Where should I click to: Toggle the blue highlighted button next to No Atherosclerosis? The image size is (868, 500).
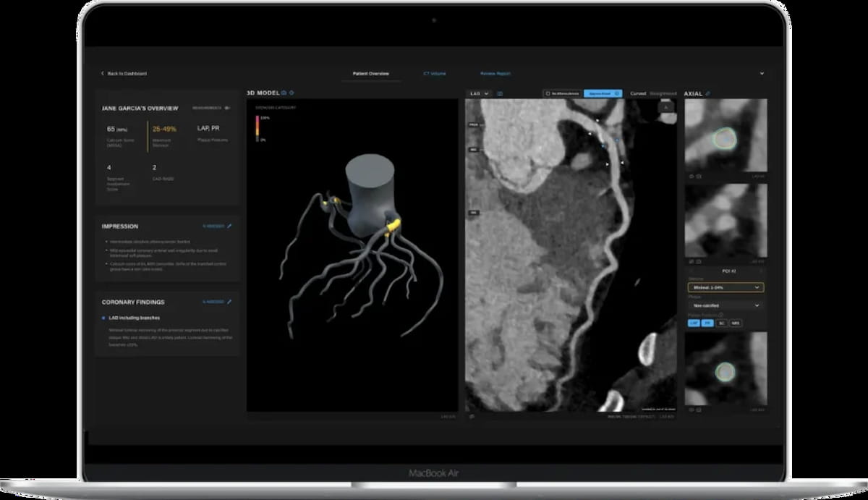pyautogui.click(x=603, y=93)
